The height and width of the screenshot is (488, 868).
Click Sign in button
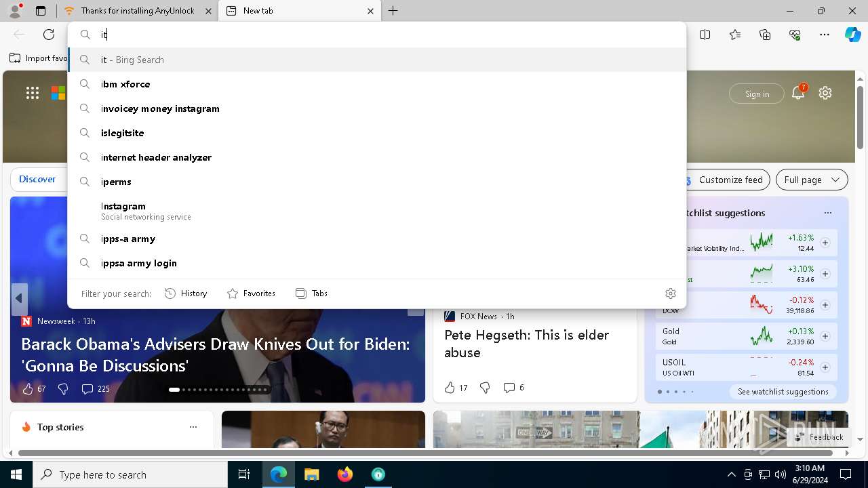(757, 94)
